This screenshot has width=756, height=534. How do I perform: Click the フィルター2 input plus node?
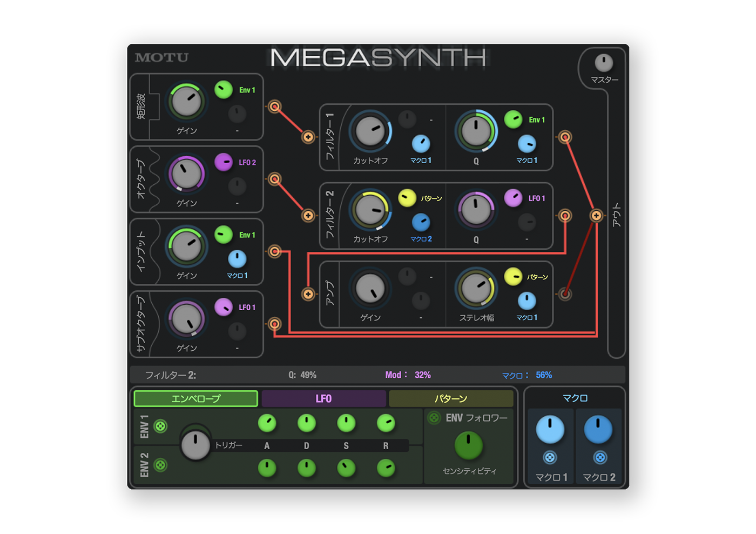pos(308,216)
